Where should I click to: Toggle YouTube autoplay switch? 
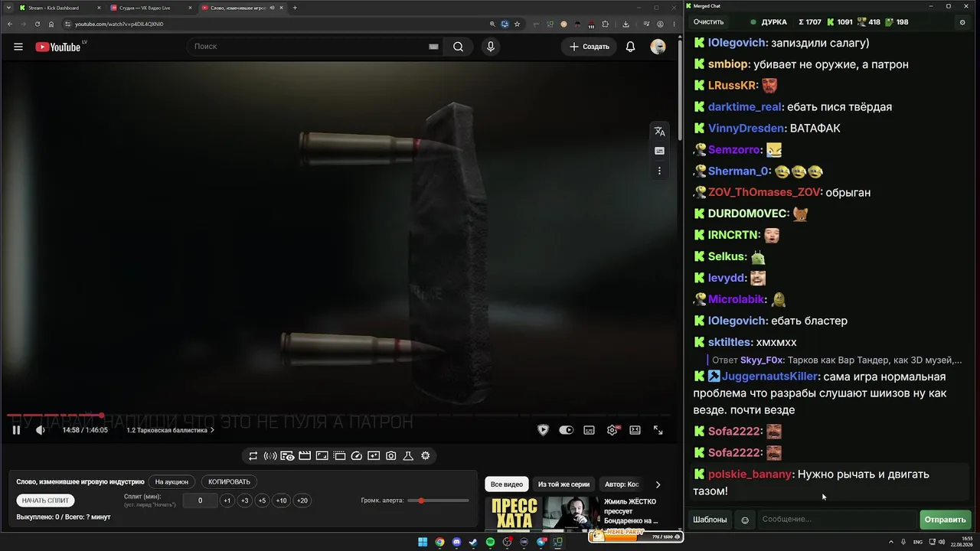point(566,430)
